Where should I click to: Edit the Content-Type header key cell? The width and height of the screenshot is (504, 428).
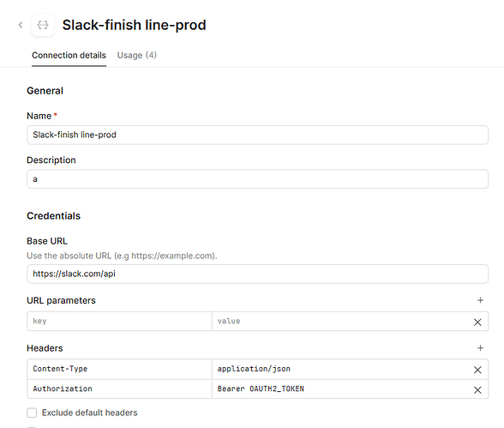coord(119,369)
